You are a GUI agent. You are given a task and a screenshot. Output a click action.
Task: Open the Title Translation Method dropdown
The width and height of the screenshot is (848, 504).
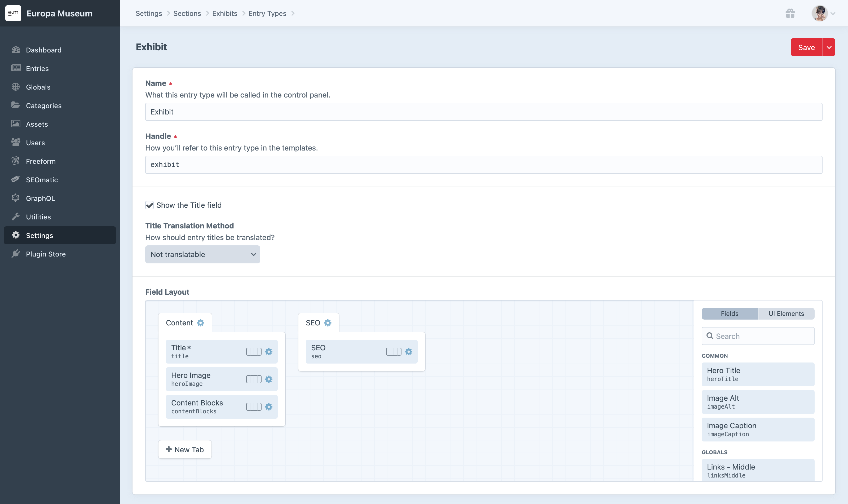202,254
